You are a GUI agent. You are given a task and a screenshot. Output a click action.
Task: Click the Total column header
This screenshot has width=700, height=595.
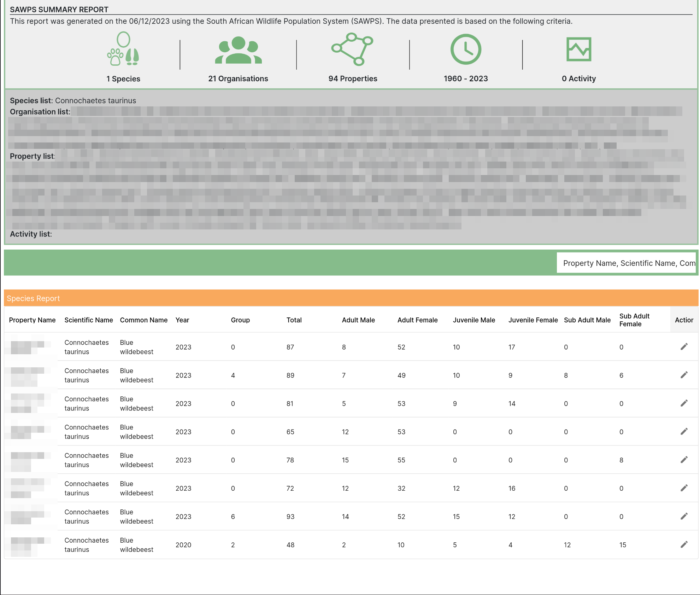tap(294, 320)
